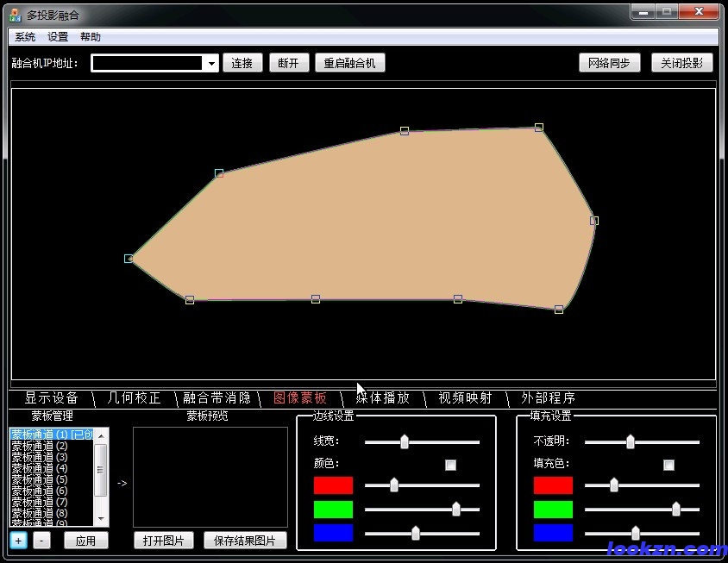Click the 网络同步 button
The image size is (728, 563).
[x=609, y=63]
